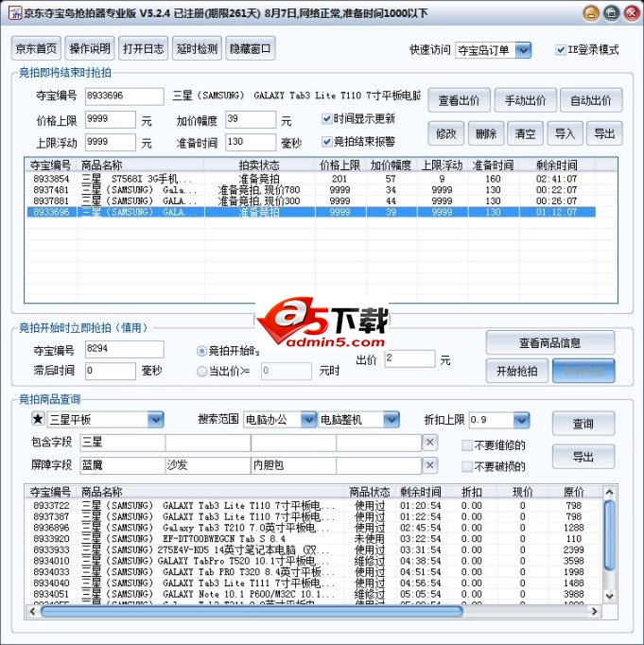This screenshot has width=644, height=645.
Task: Select auction row 8933854
Action: [311, 179]
